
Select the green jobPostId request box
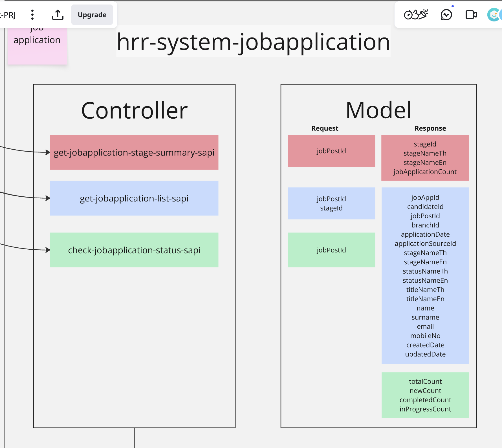pyautogui.click(x=331, y=250)
